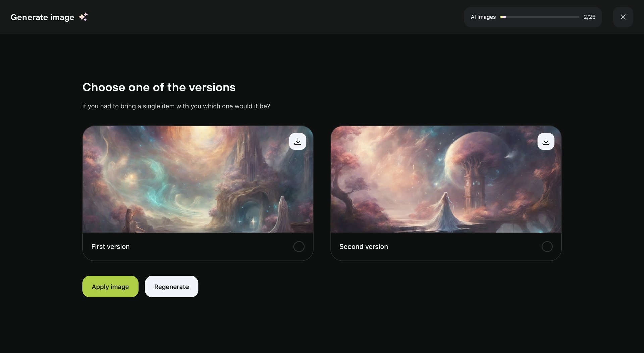The height and width of the screenshot is (353, 644).
Task: Click the First version label text
Action: (x=110, y=246)
